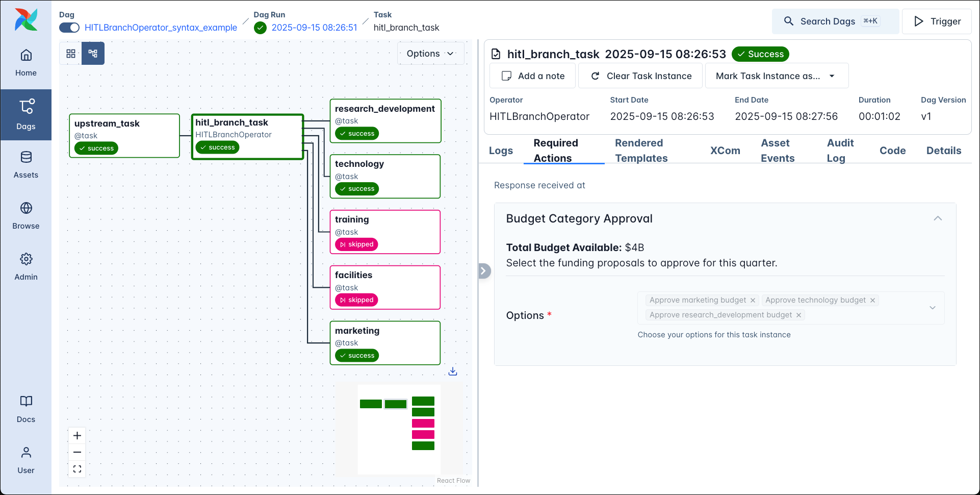Viewport: 980px width, 495px height.
Task: Switch to grid view of the dag
Action: tap(71, 53)
